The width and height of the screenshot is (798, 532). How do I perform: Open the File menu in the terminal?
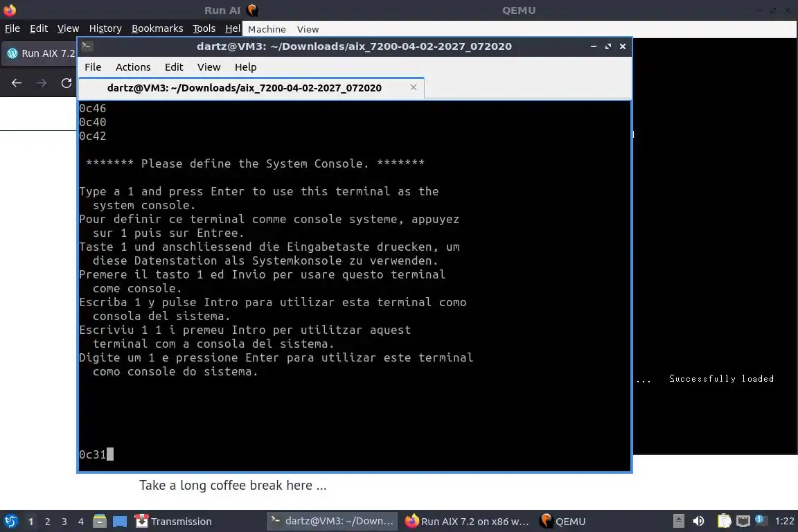pyautogui.click(x=93, y=67)
